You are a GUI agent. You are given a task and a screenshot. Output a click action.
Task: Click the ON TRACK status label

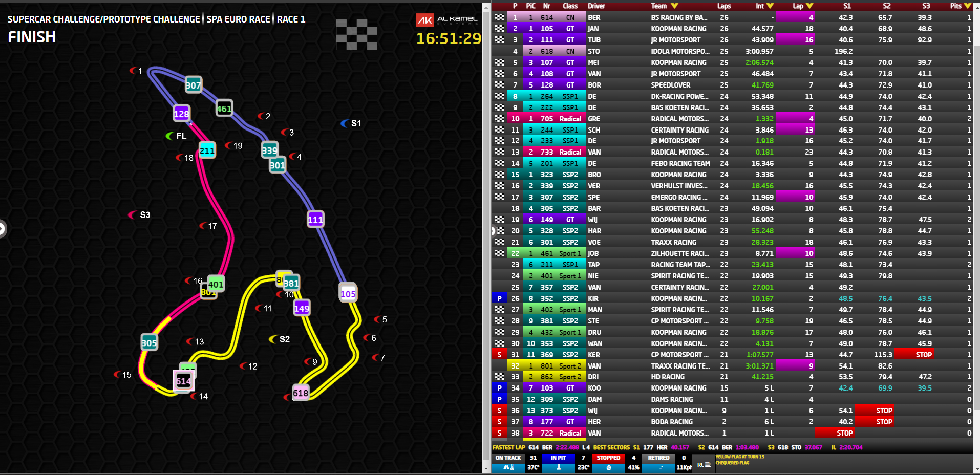508,458
